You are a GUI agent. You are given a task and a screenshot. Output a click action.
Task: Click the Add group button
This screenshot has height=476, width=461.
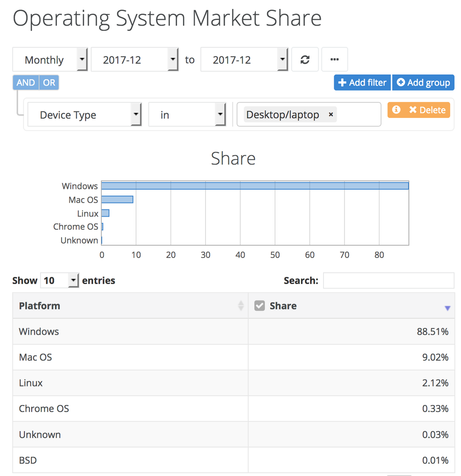tap(423, 83)
